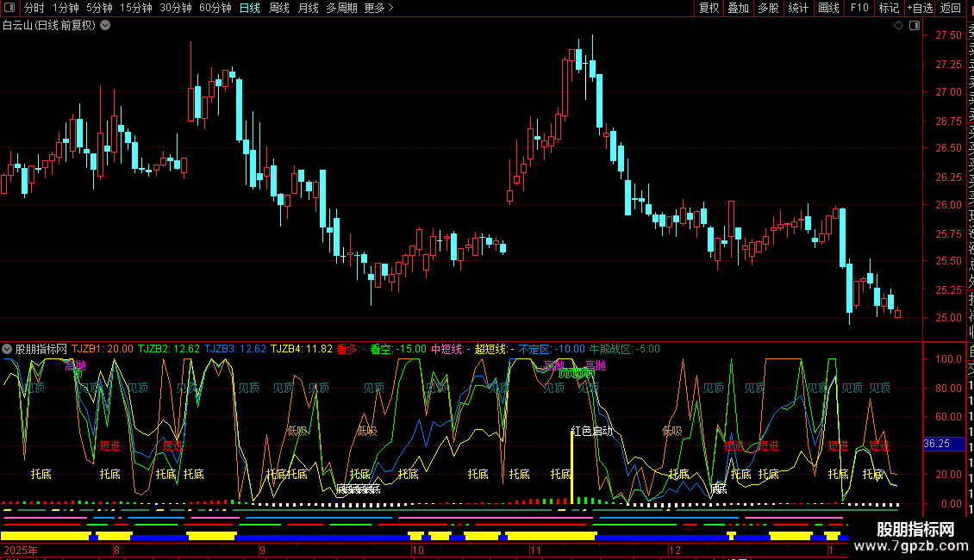The width and height of the screenshot is (974, 560).
Task: Select the 60分钟 period tab
Action: (215, 8)
